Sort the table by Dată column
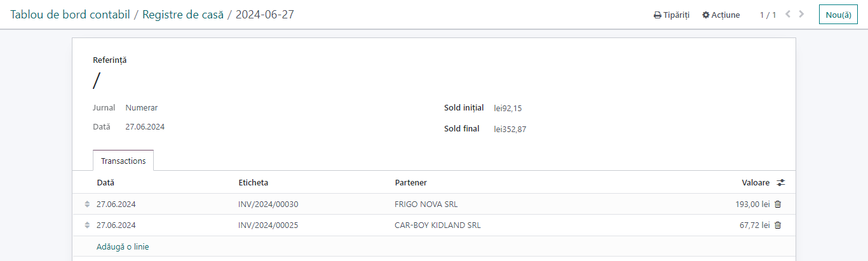The height and width of the screenshot is (261, 868). click(x=105, y=182)
